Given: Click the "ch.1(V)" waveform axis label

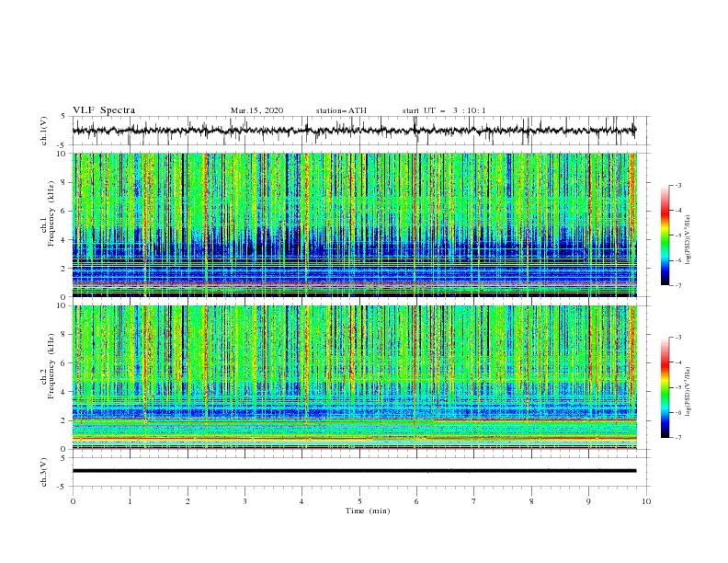Looking at the screenshot, I should [44, 131].
